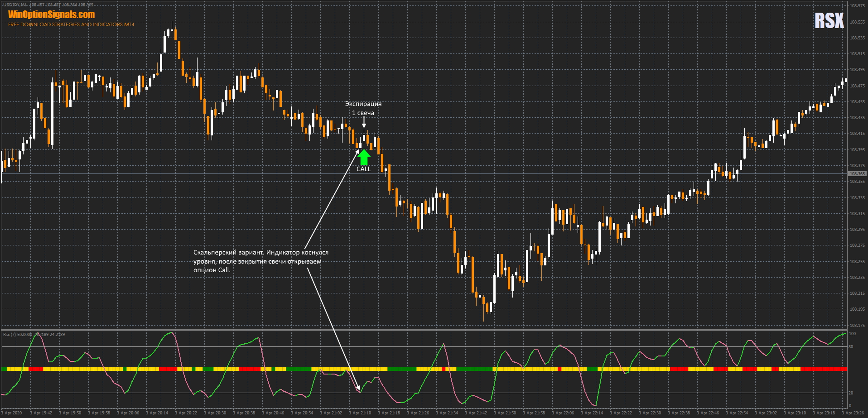Click the RSX watermark logo
Image resolution: width=868 pixels, height=418 pixels.
[x=829, y=21]
